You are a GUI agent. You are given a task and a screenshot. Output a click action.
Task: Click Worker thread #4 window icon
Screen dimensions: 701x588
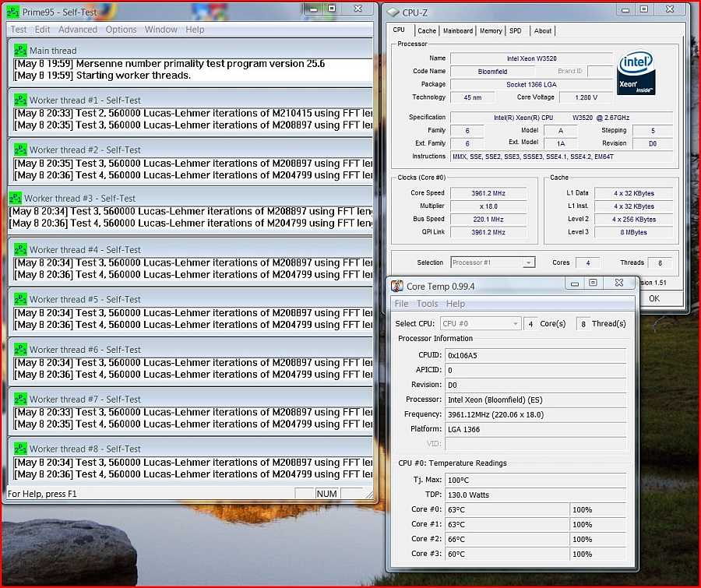pos(20,249)
